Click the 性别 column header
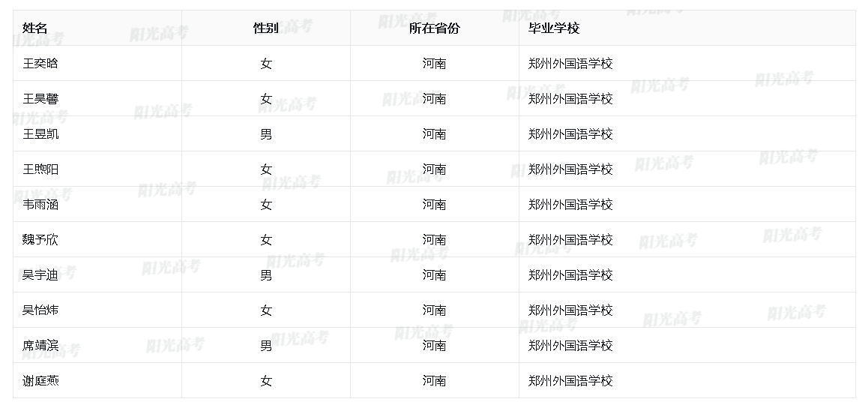The height and width of the screenshot is (408, 868). (265, 28)
